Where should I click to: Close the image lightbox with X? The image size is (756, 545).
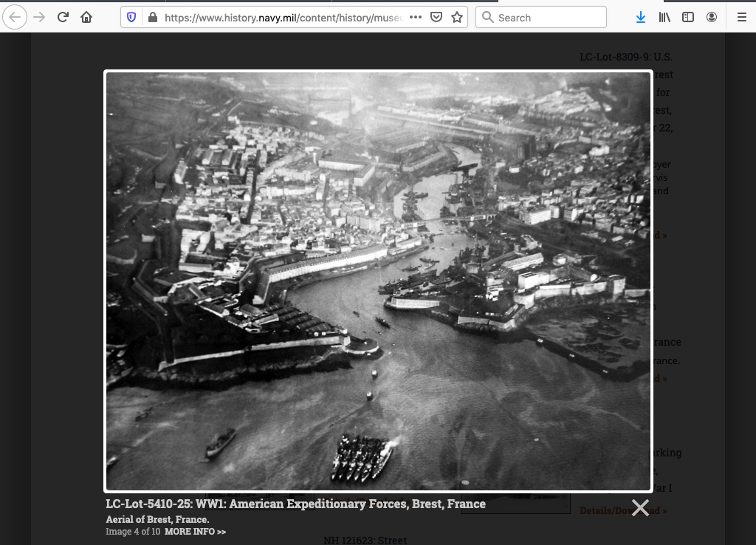coord(640,507)
